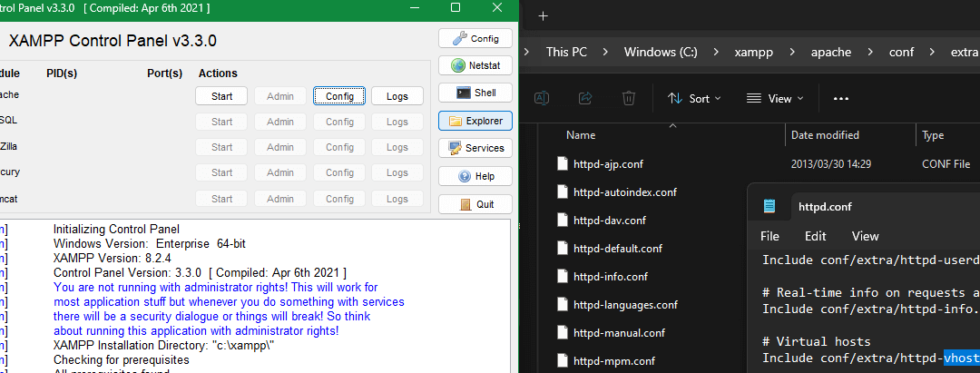Select httpd-ajp.conf file

(608, 164)
